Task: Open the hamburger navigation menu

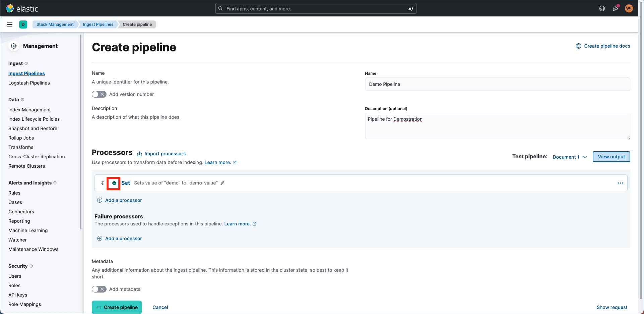Action: (10, 24)
